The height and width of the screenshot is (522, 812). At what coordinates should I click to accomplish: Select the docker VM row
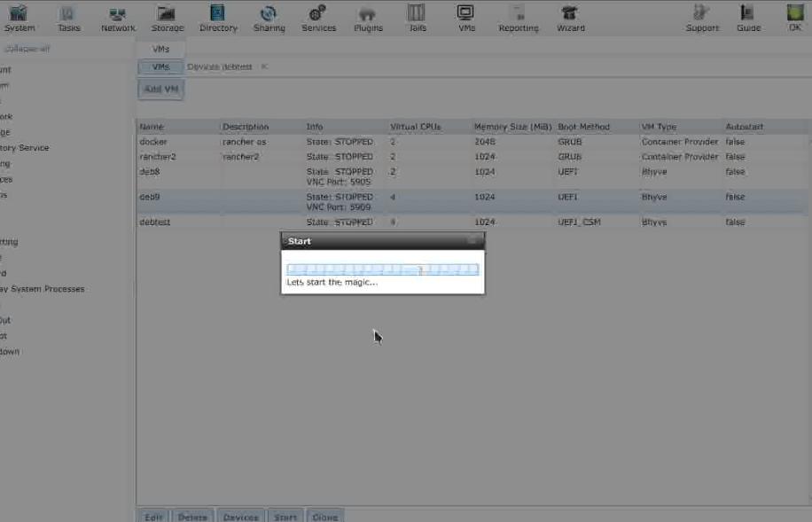click(x=472, y=142)
